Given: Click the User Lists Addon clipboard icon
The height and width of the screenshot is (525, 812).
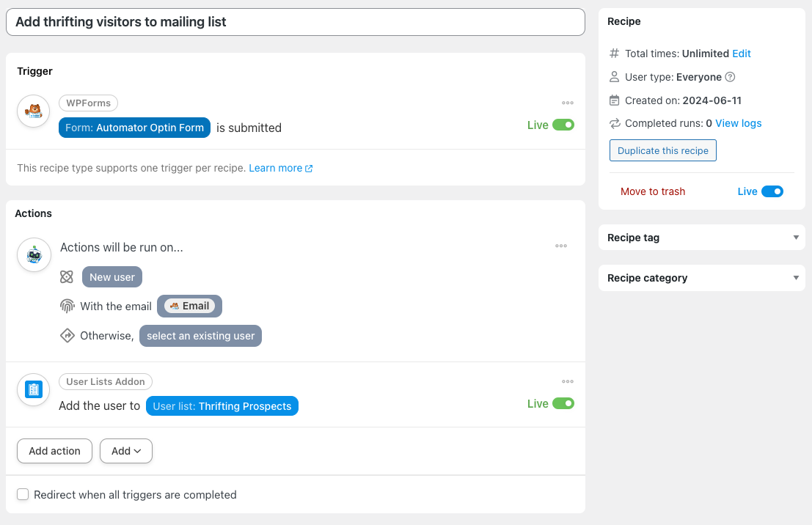Looking at the screenshot, I should tap(34, 389).
